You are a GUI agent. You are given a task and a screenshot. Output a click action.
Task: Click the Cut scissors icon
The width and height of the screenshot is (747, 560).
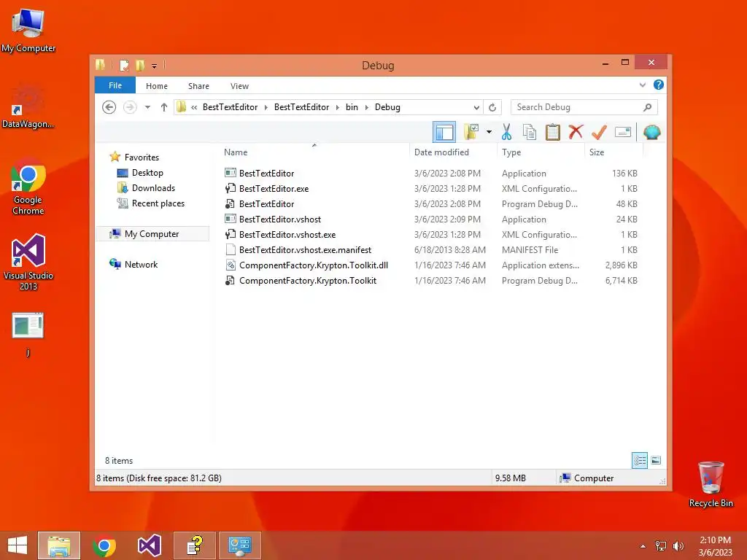(506, 132)
